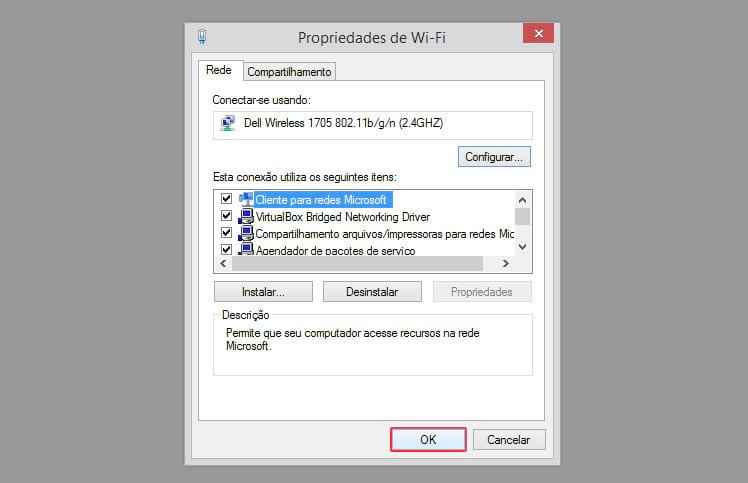The image size is (748, 483).
Task: Switch to the Compartilhamento tab
Action: pyautogui.click(x=289, y=72)
